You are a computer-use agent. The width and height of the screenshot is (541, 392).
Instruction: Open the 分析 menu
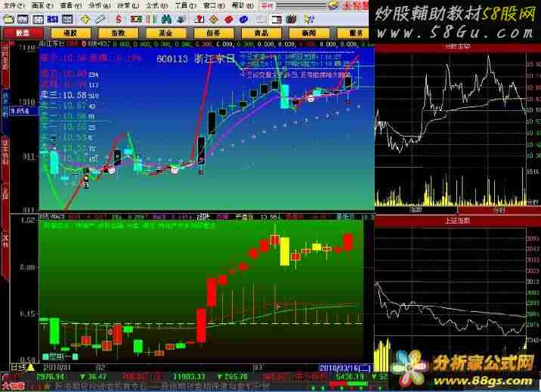coord(100,5)
